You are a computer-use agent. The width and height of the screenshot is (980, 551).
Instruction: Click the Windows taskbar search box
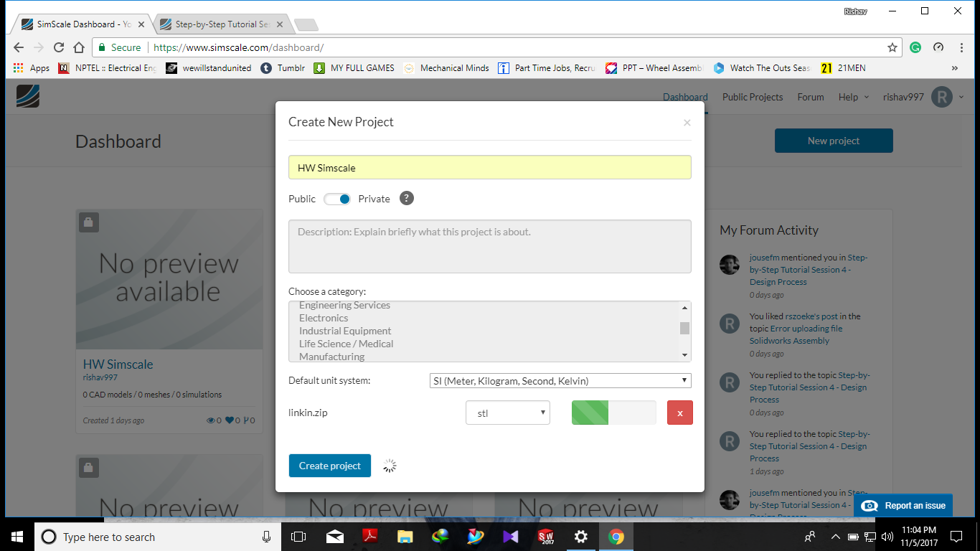tap(157, 537)
